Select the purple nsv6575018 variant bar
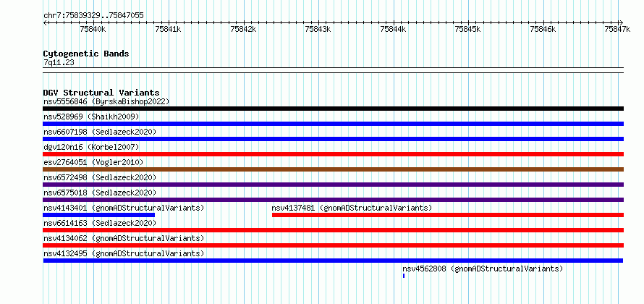 333,200
